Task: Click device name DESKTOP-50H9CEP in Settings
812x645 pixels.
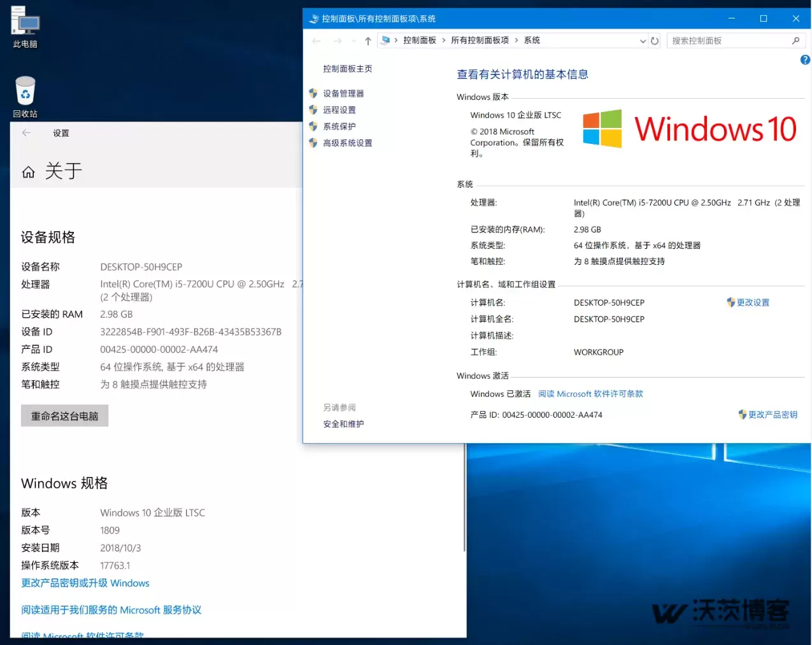Action: 141,267
